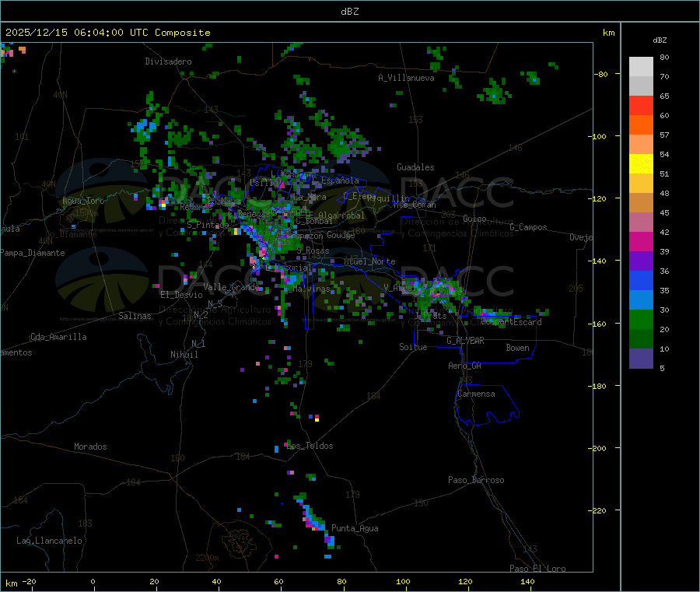
Task: Click the Paso_Barroso label
Action: point(476,480)
